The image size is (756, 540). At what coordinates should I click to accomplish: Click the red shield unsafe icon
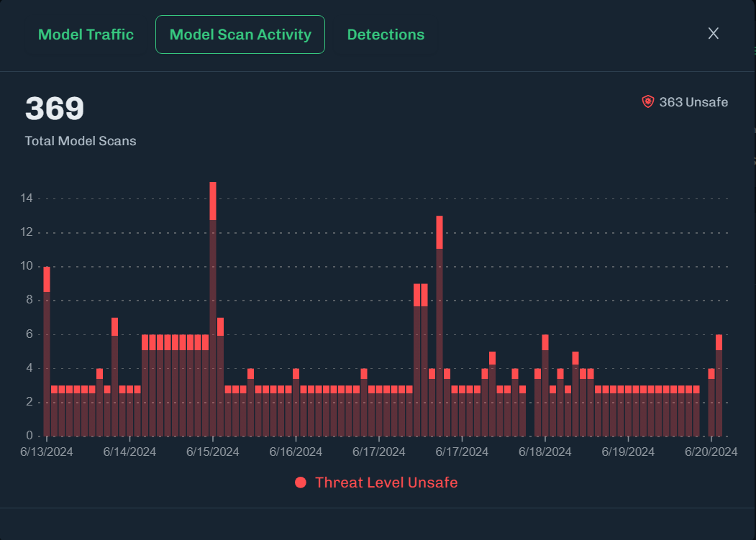648,102
